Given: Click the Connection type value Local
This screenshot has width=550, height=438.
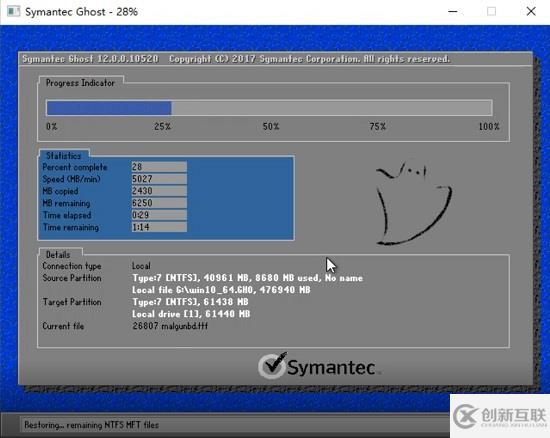Looking at the screenshot, I should (141, 266).
